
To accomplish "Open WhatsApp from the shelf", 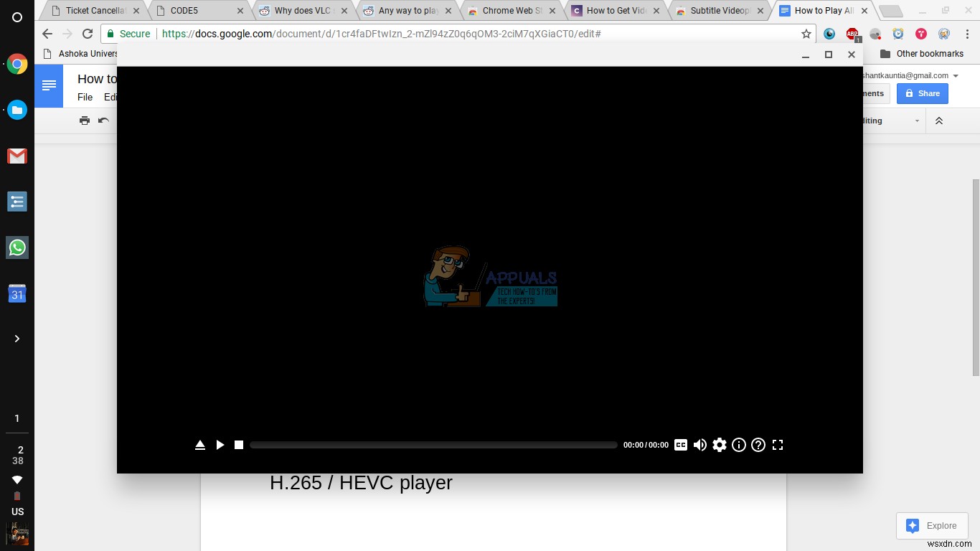I will click(17, 248).
